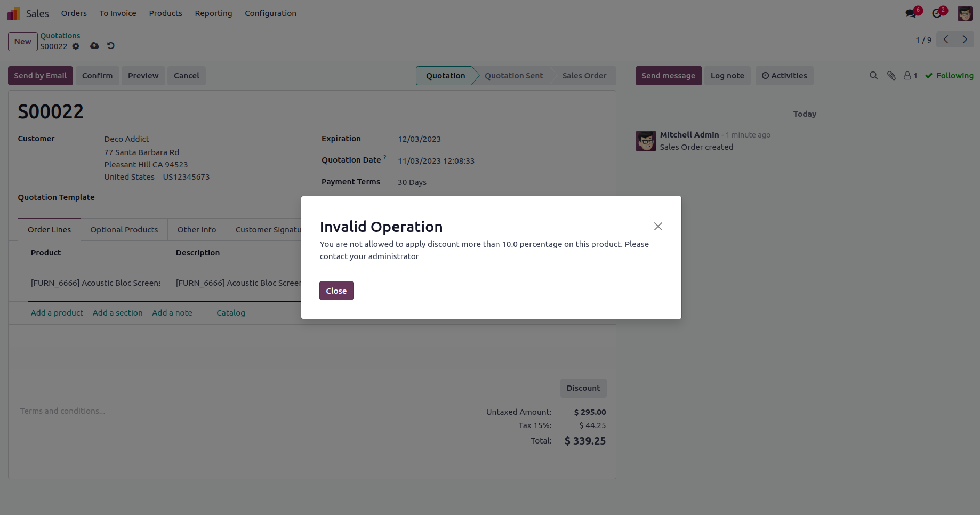
Task: Click the discard changes undo icon
Action: (x=111, y=46)
